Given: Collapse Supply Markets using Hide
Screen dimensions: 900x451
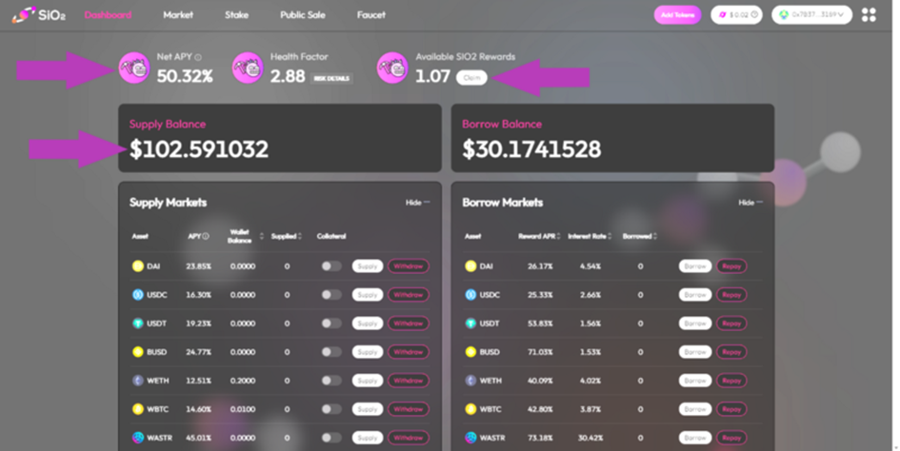Looking at the screenshot, I should point(417,202).
